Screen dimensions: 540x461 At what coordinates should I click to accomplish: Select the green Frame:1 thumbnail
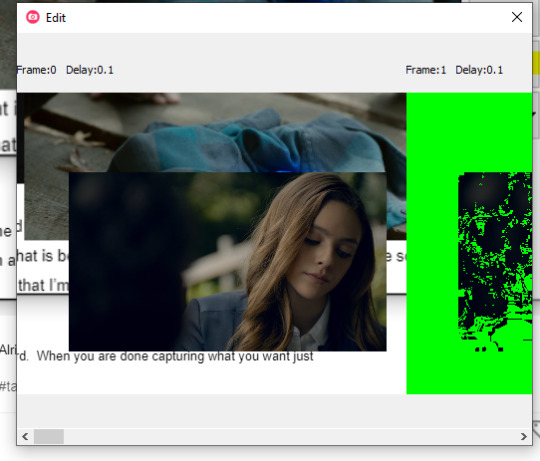click(469, 243)
